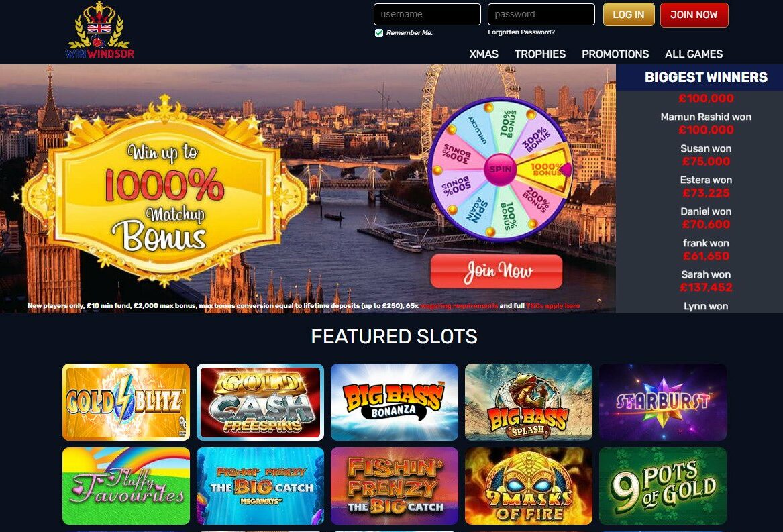Image resolution: width=783 pixels, height=532 pixels.
Task: Click the Forgotten Password link
Action: click(x=521, y=32)
